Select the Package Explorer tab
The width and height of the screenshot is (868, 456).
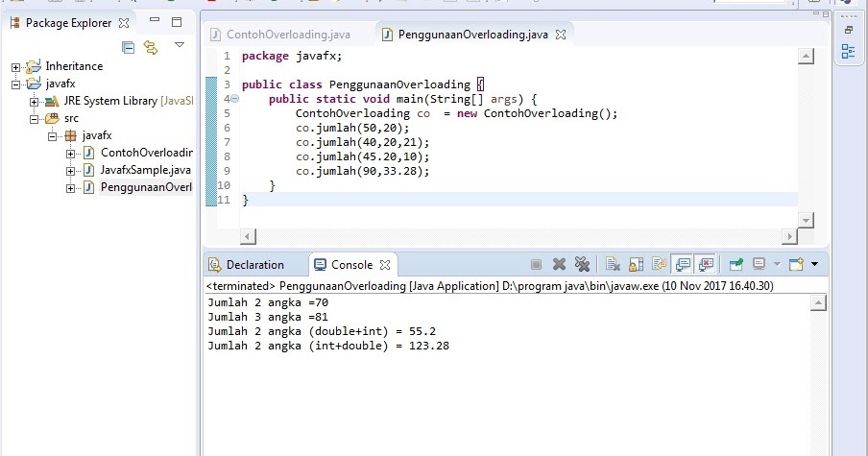click(68, 23)
